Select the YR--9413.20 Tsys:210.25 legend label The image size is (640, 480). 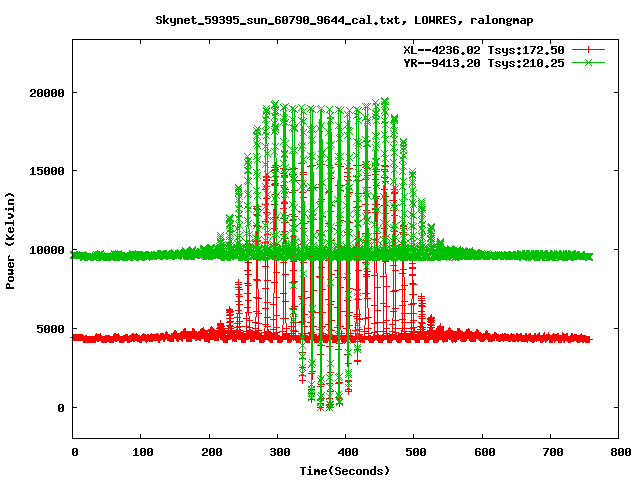pyautogui.click(x=484, y=63)
